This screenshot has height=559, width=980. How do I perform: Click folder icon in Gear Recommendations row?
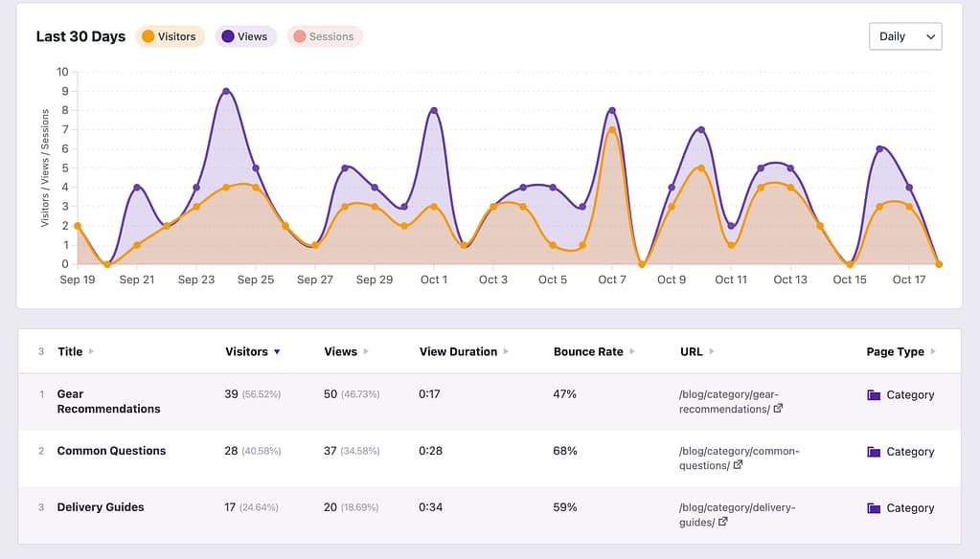pos(873,394)
